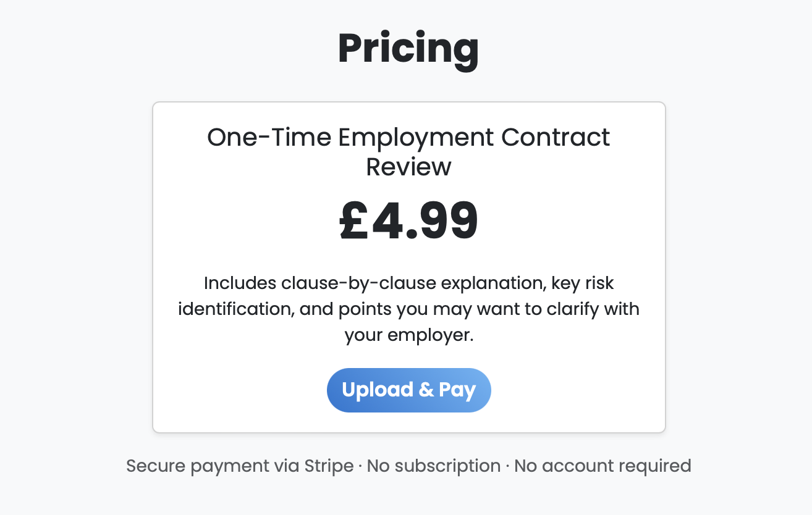Click the blue gradient payment button
This screenshot has width=812, height=515.
[408, 390]
